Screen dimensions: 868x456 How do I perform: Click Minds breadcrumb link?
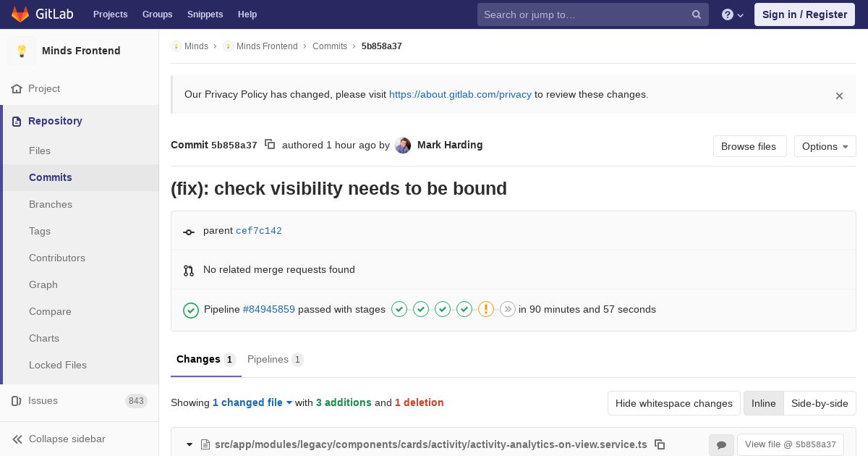pos(196,46)
